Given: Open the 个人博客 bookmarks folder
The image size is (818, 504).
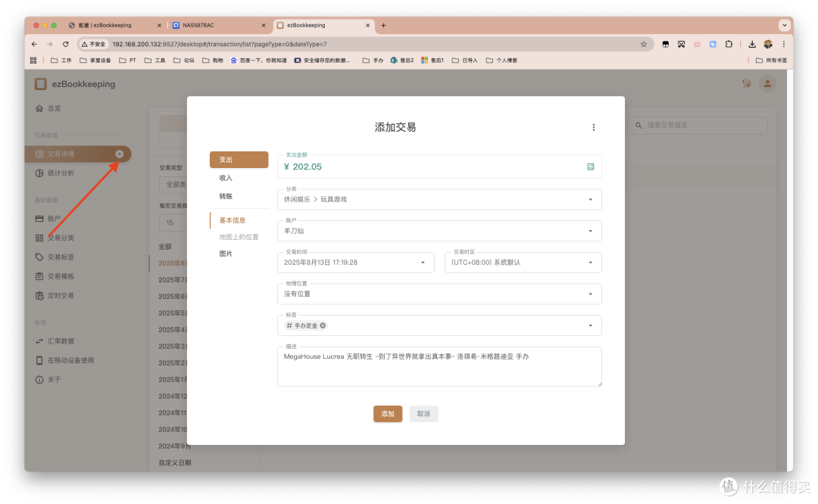Looking at the screenshot, I should point(501,61).
